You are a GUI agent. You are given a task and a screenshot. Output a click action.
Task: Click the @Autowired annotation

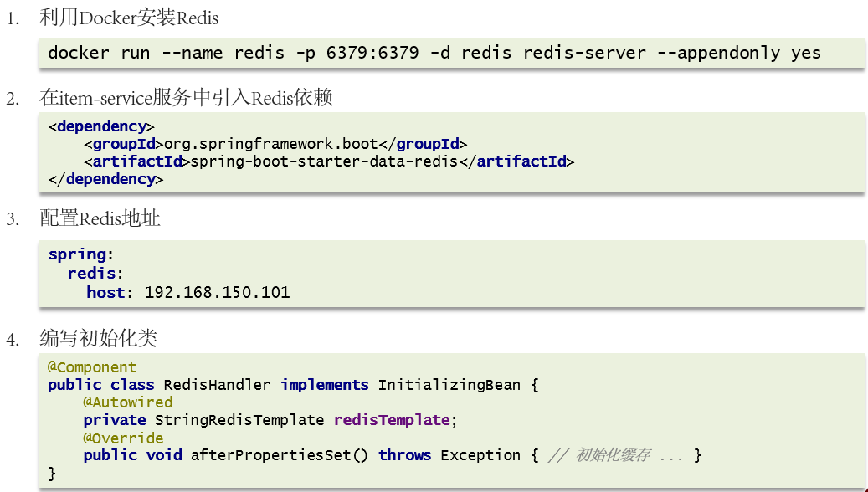pos(128,402)
